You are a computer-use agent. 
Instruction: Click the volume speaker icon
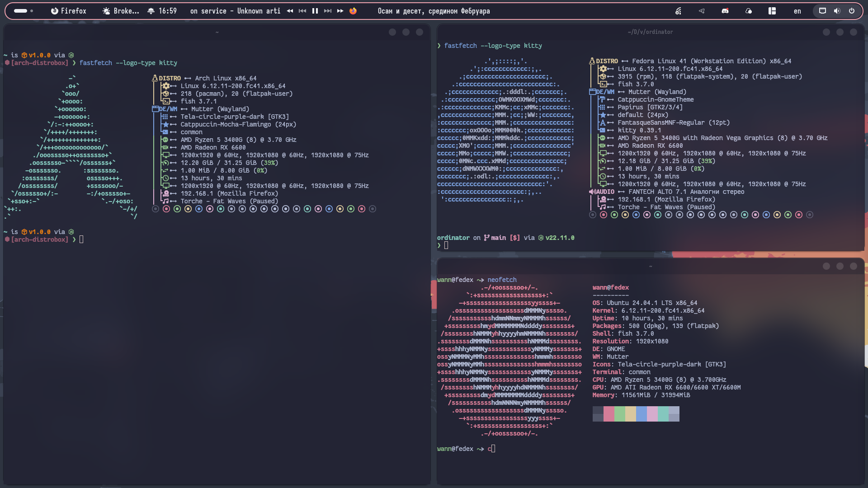[x=837, y=11]
